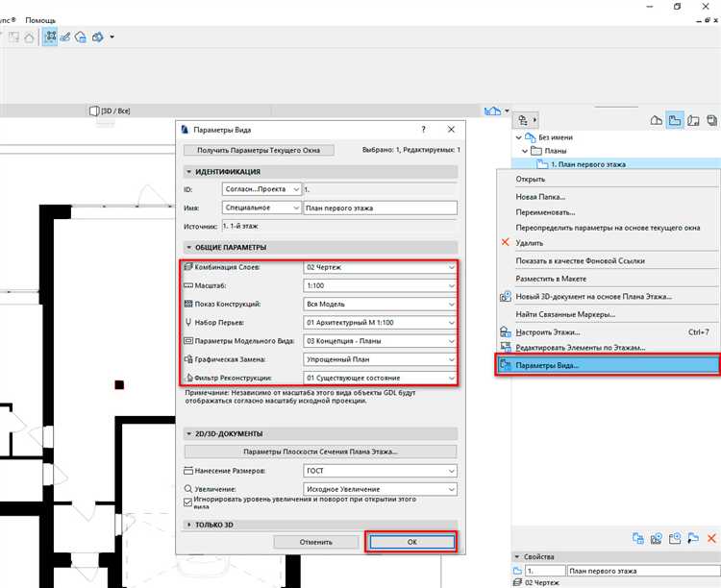The height and width of the screenshot is (588, 721).
Task: Click the Редактировать Элементы по Этажам icon
Action: point(506,347)
